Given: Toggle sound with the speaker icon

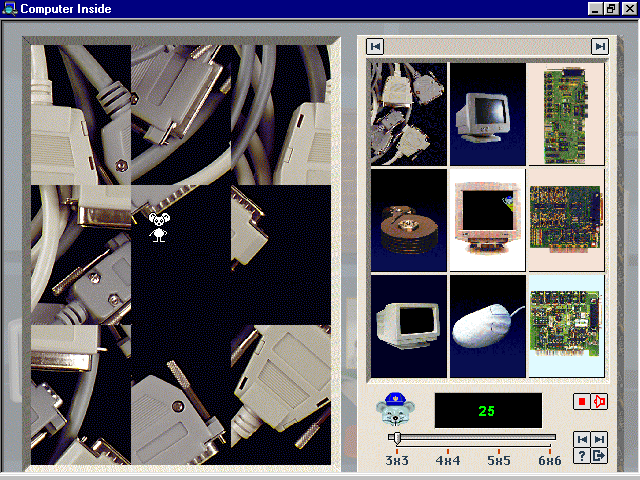Looking at the screenshot, I should click(599, 402).
